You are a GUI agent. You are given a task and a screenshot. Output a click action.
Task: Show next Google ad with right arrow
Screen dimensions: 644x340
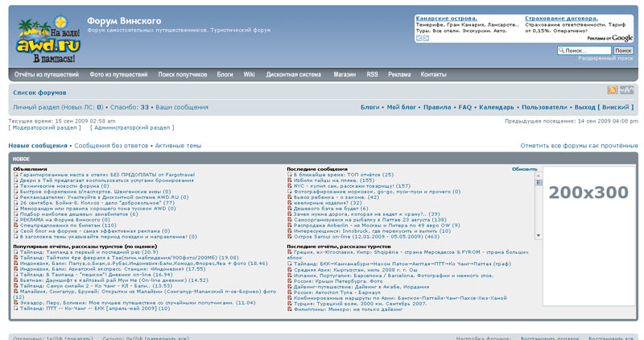click(x=426, y=38)
